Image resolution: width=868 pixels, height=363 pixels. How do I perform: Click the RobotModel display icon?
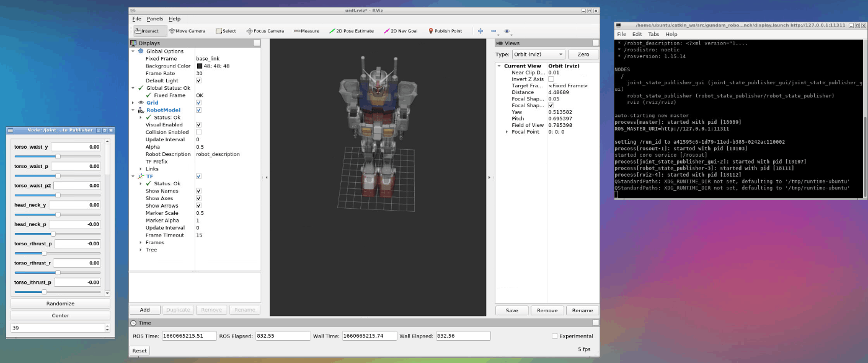pyautogui.click(x=141, y=110)
